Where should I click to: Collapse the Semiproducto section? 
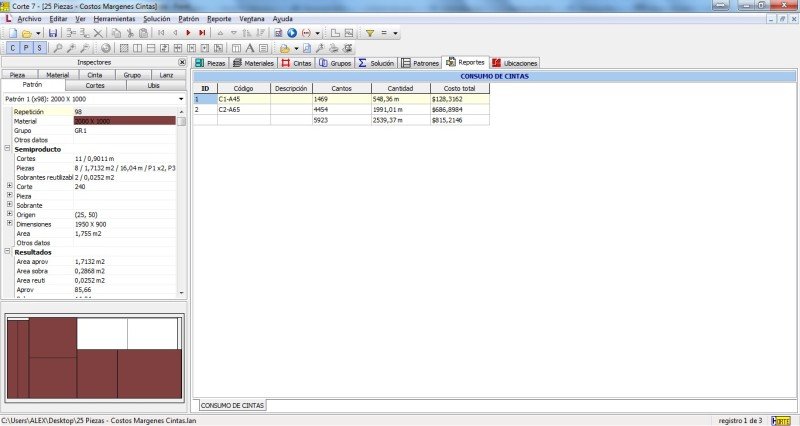[x=8, y=149]
